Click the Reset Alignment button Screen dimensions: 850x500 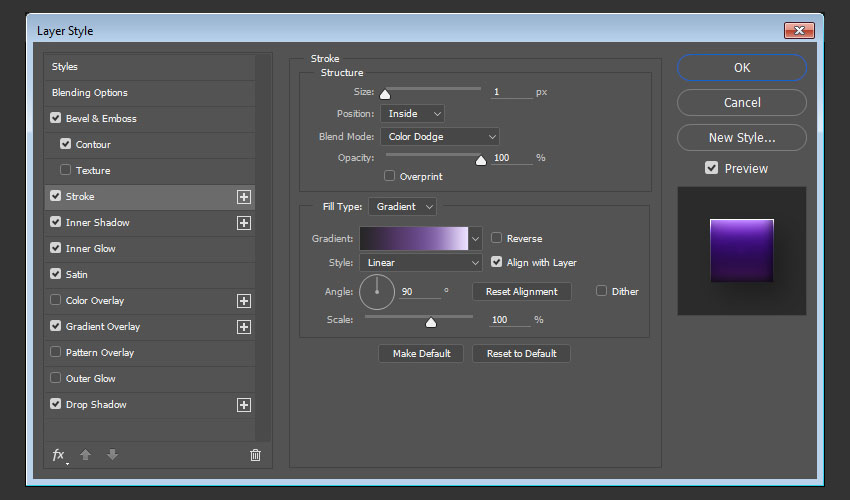pyautogui.click(x=521, y=292)
